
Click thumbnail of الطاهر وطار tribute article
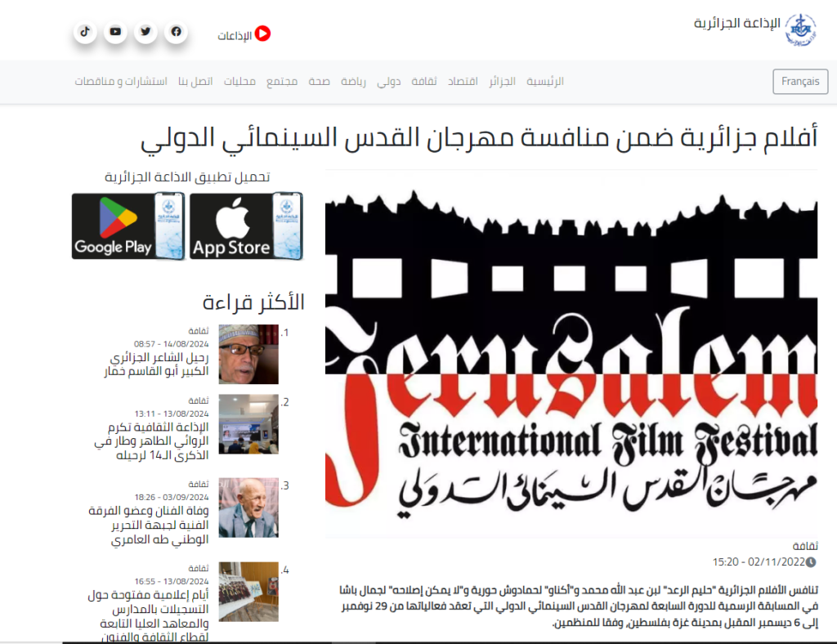point(248,424)
